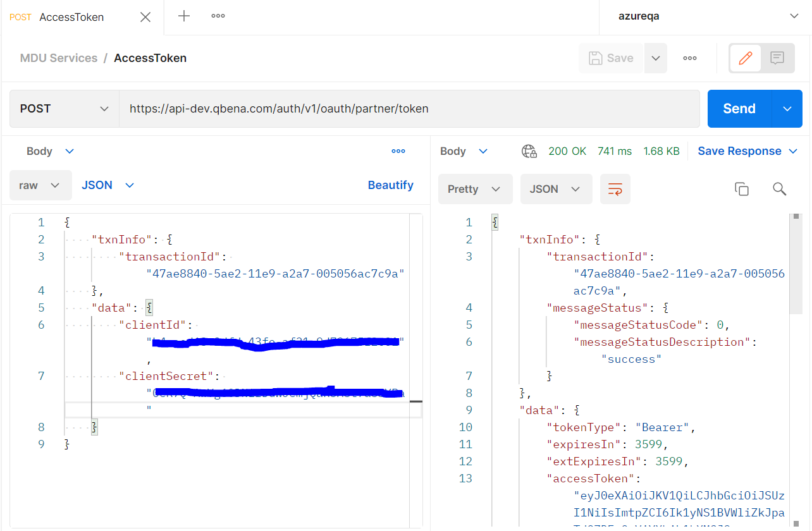Screen dimensions: 812x531
Task: Click the request editor vertical scrollbar
Action: pyautogui.click(x=415, y=370)
